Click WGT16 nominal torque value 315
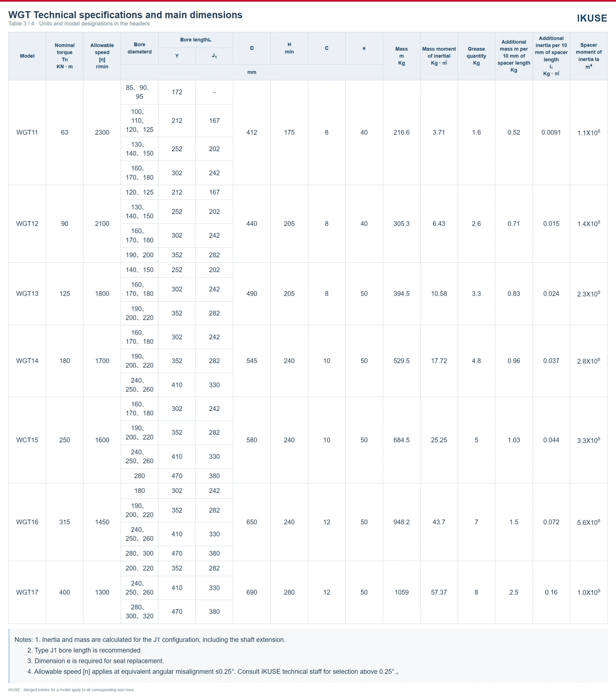The image size is (616, 699). tap(64, 522)
